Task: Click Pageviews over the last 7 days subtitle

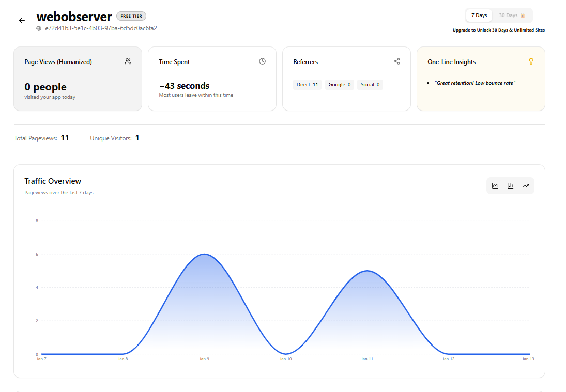Action: [x=59, y=193]
